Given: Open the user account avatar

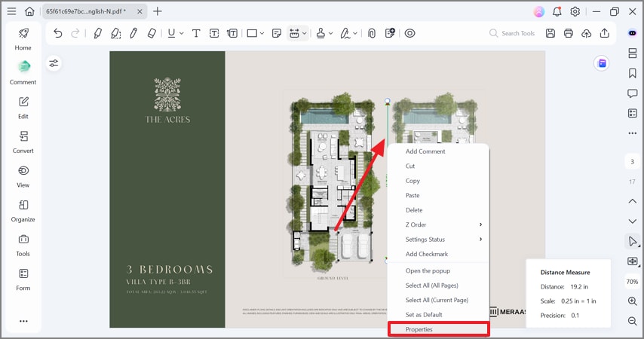Looking at the screenshot, I should click(539, 11).
